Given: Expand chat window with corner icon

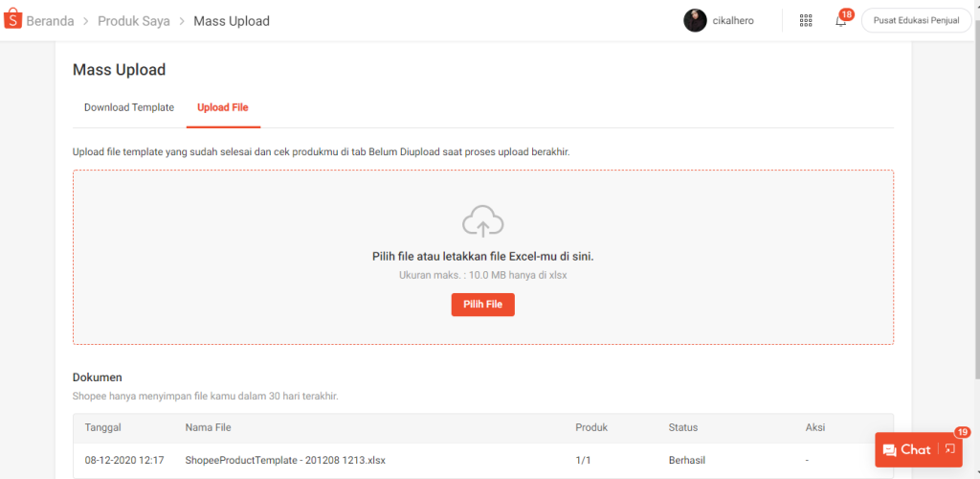Looking at the screenshot, I should [950, 449].
